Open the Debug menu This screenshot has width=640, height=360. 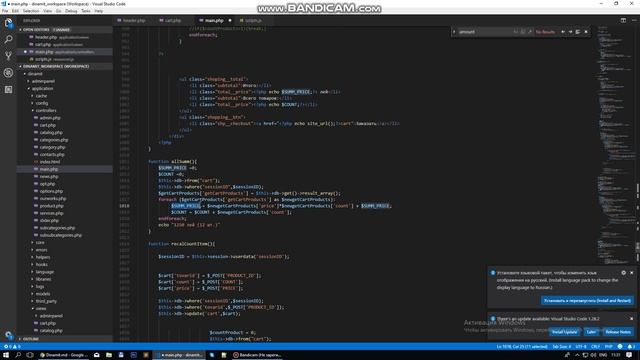[x=71, y=11]
